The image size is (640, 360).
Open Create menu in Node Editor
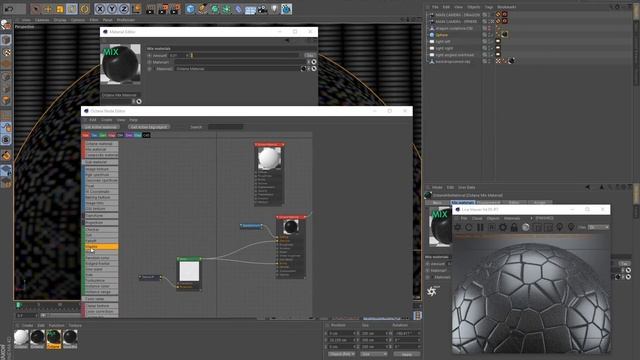click(x=107, y=120)
